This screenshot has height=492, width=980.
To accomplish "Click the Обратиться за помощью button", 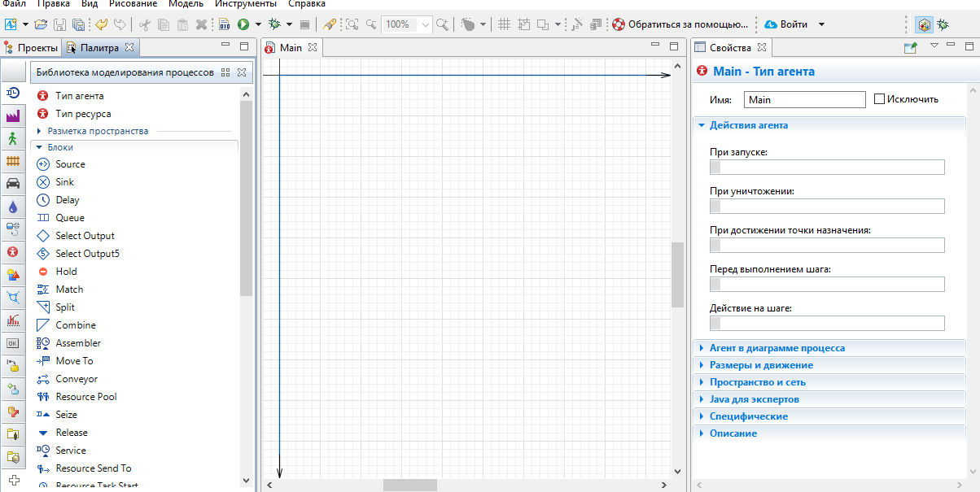I will coord(680,24).
